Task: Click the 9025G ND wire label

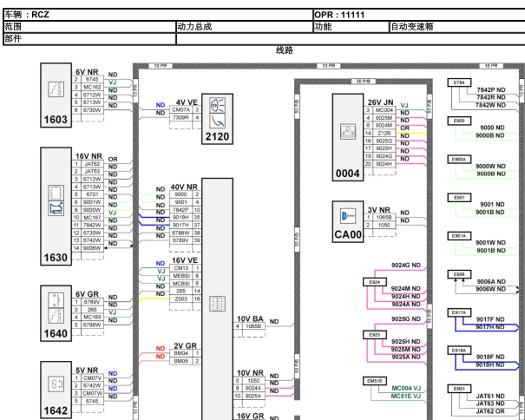Action: tap(406, 318)
